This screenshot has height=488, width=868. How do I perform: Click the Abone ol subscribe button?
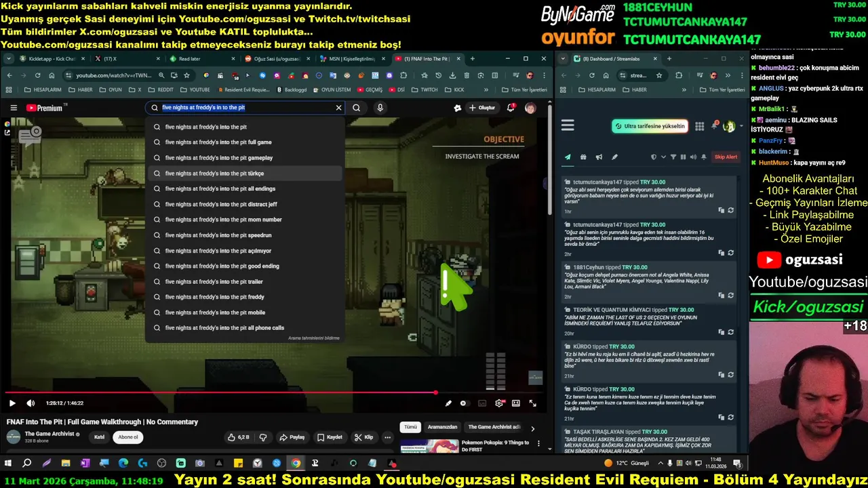click(x=128, y=437)
